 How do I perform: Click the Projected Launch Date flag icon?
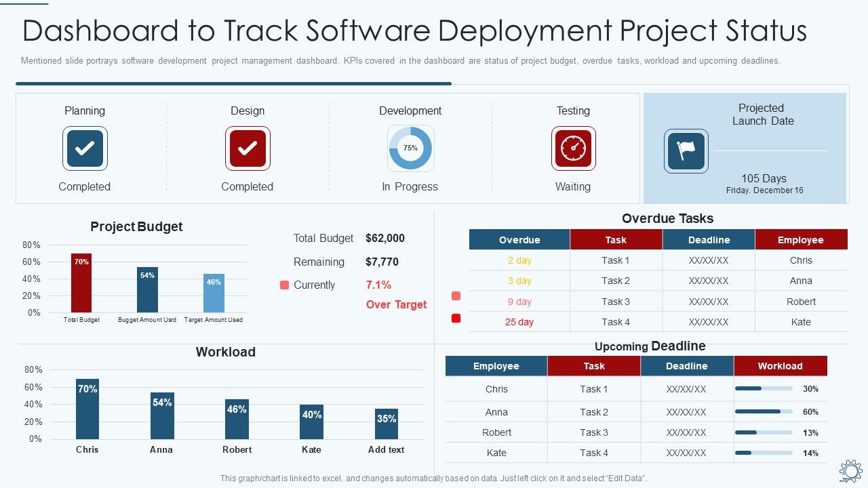click(x=686, y=151)
